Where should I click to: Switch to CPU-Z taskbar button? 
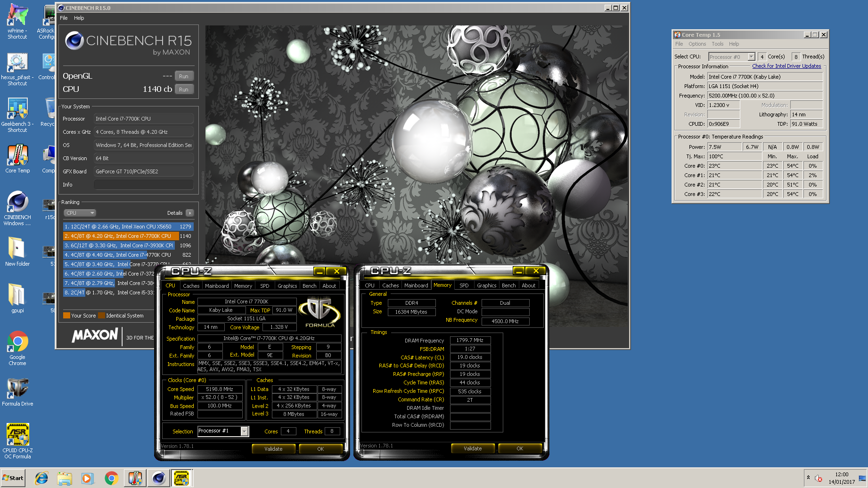[x=182, y=478]
